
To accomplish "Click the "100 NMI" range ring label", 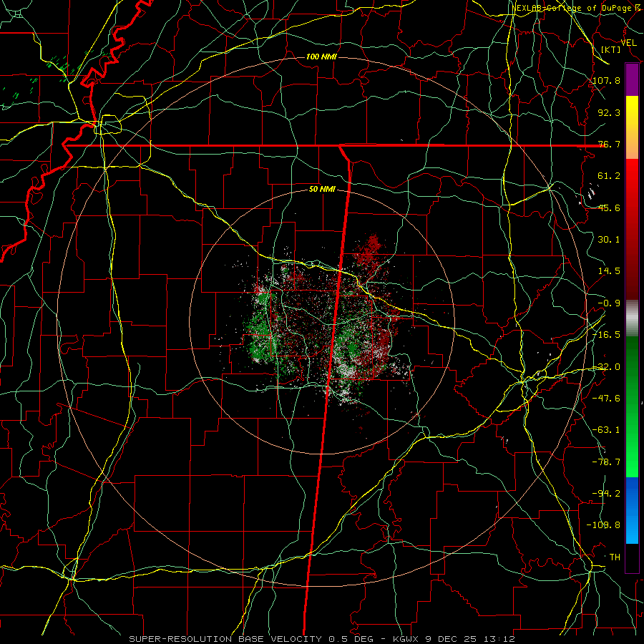I will click(x=321, y=57).
